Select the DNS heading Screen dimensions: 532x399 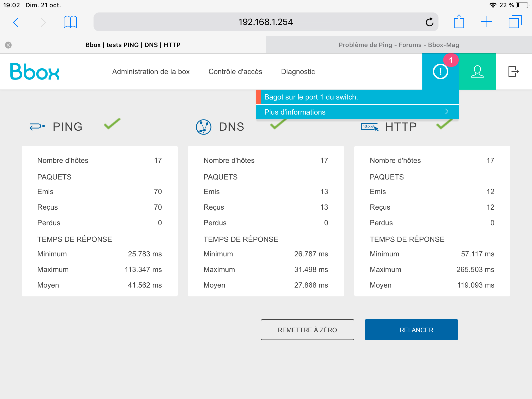pyautogui.click(x=232, y=127)
